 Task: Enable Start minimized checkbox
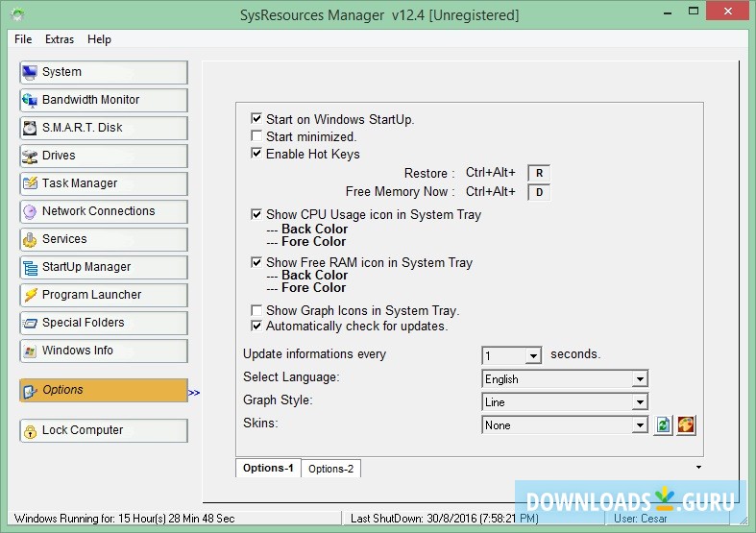pos(256,136)
